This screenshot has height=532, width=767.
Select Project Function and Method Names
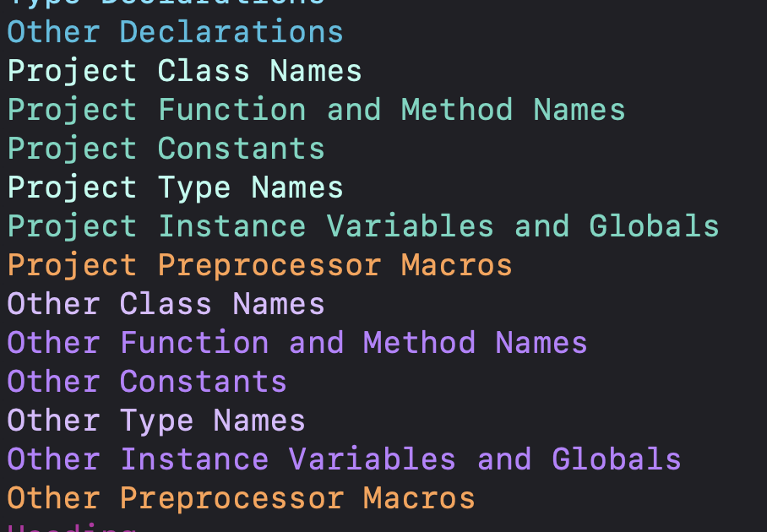317,110
